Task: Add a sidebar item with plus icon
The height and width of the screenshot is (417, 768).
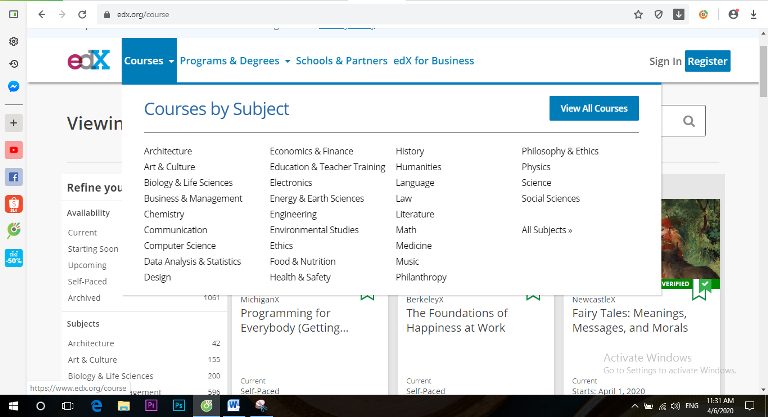Action: click(14, 123)
